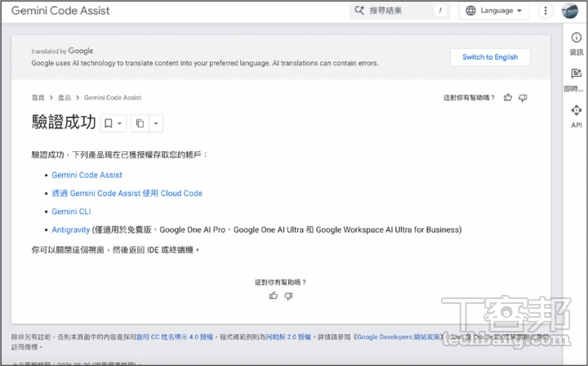
Task: Click text '你可以關閉這個視窗，然後返回 IDE 或終端機'
Action: click(x=114, y=250)
